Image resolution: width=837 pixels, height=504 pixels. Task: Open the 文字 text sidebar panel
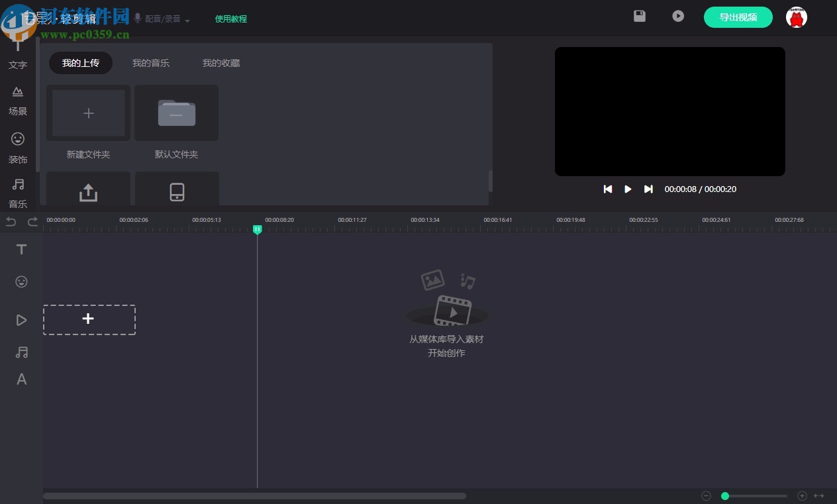[18, 56]
